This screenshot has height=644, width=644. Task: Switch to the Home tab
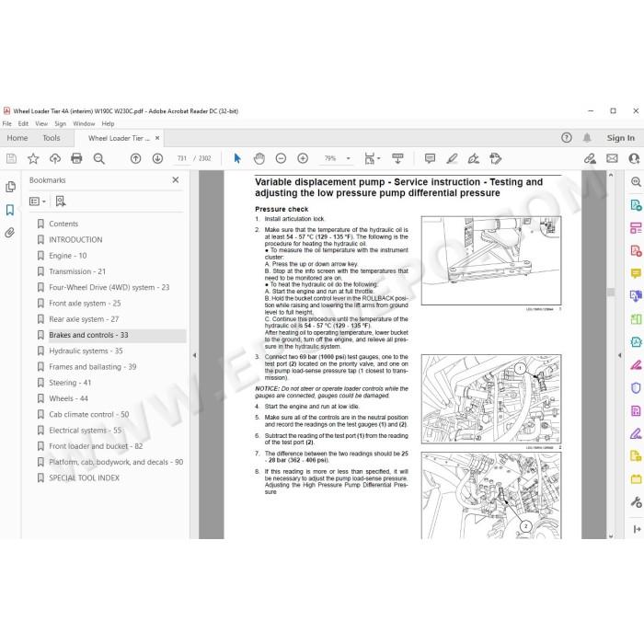pyautogui.click(x=17, y=138)
